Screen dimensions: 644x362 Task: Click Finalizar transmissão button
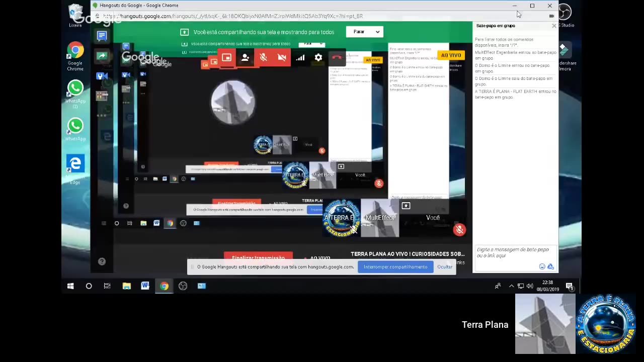click(x=258, y=257)
